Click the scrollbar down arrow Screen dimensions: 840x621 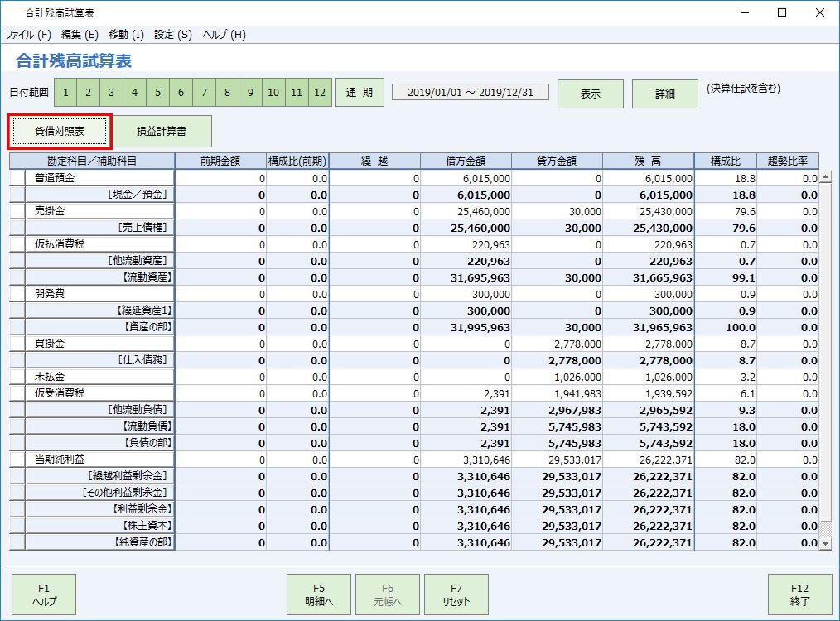click(x=825, y=543)
